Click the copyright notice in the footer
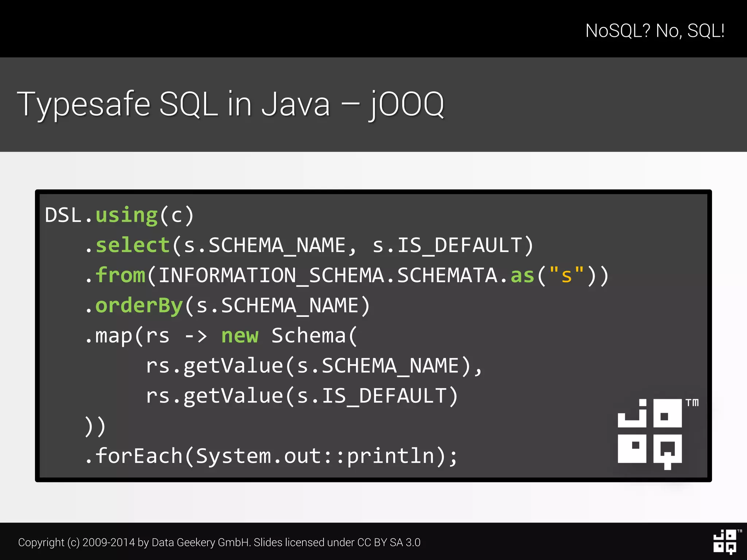Image resolution: width=747 pixels, height=560 pixels. tap(219, 542)
